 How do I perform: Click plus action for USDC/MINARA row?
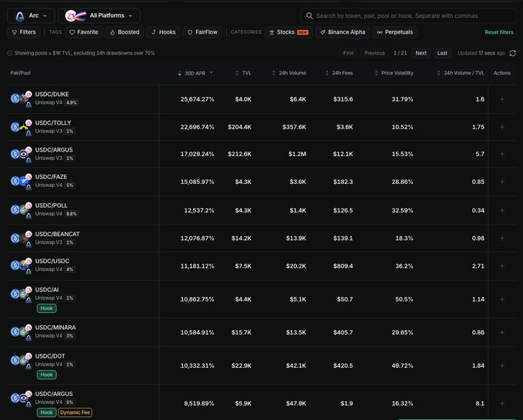pyautogui.click(x=502, y=332)
